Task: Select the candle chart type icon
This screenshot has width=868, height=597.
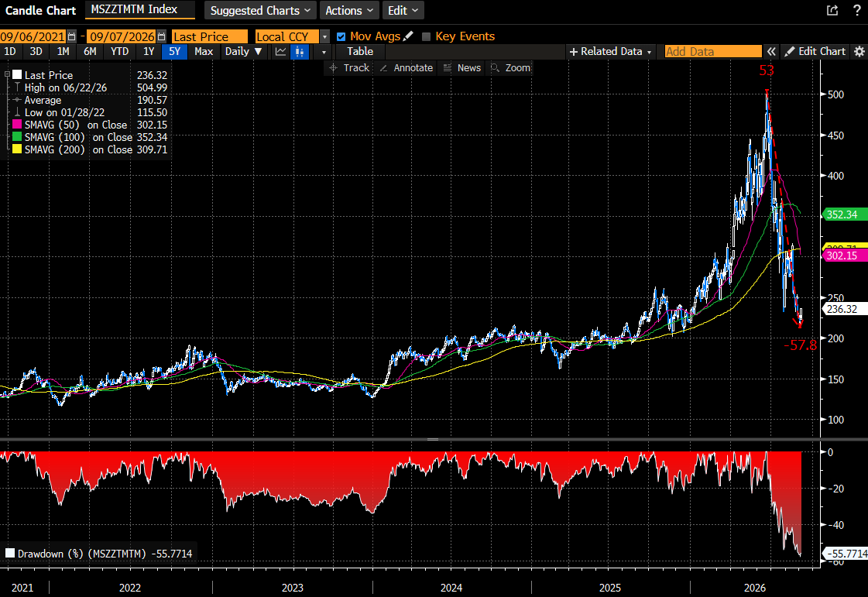Action: point(300,52)
